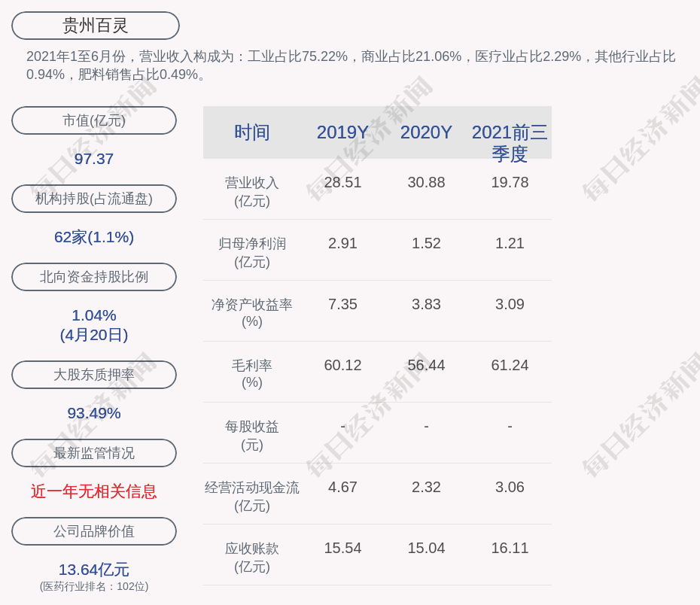Click the 2020Y column header
This screenshot has height=605, width=700.
(x=426, y=132)
